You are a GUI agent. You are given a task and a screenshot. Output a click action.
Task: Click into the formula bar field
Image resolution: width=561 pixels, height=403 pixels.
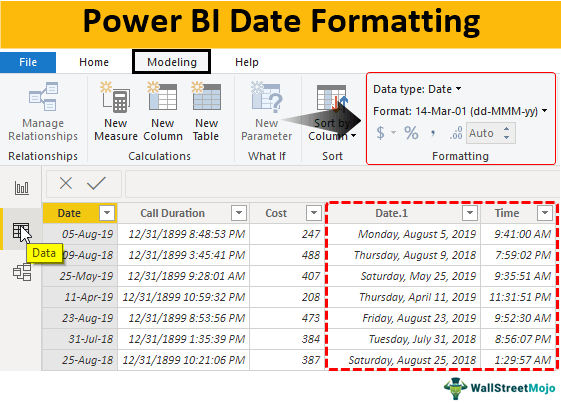pyautogui.click(x=342, y=184)
